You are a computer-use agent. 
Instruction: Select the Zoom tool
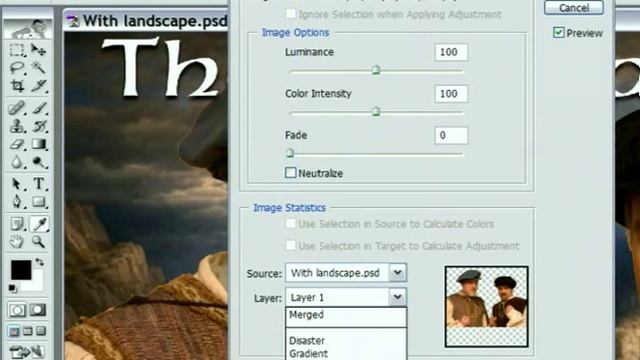39,242
